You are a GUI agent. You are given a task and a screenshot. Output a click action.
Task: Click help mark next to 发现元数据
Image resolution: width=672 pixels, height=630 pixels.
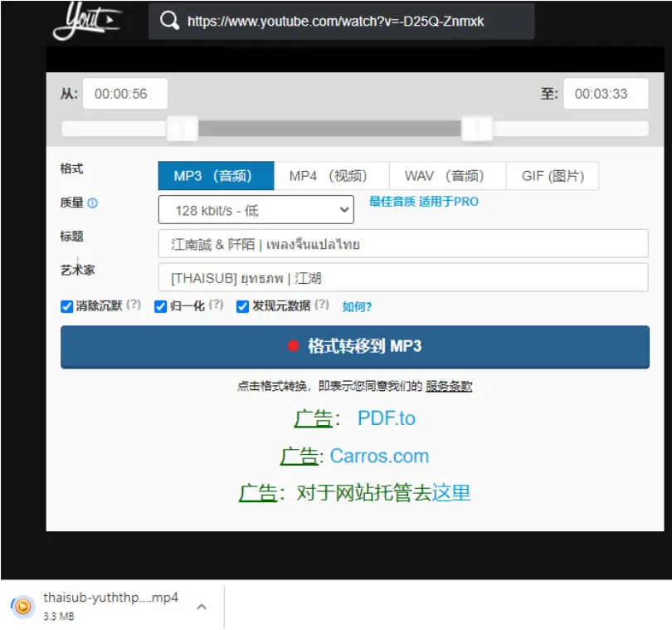(322, 305)
